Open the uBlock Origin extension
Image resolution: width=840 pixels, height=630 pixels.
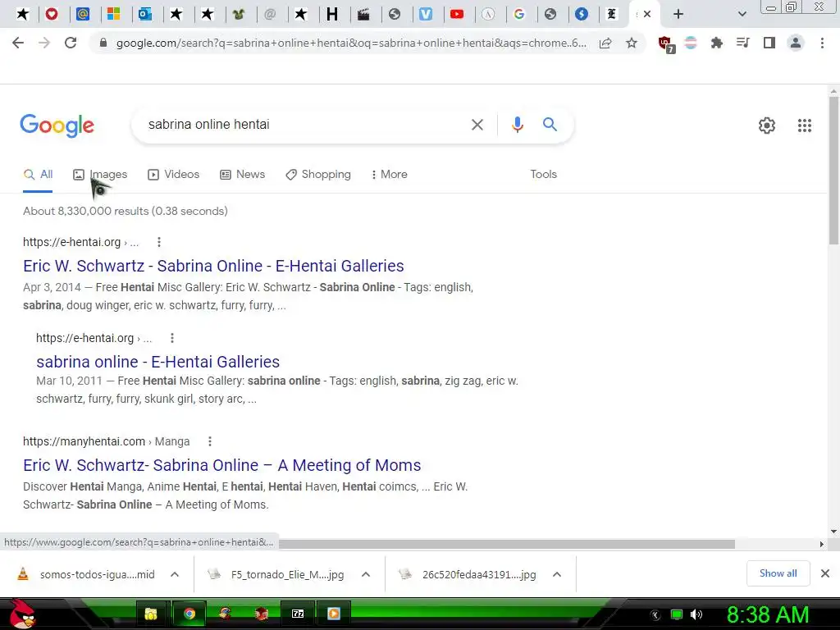[x=666, y=44]
